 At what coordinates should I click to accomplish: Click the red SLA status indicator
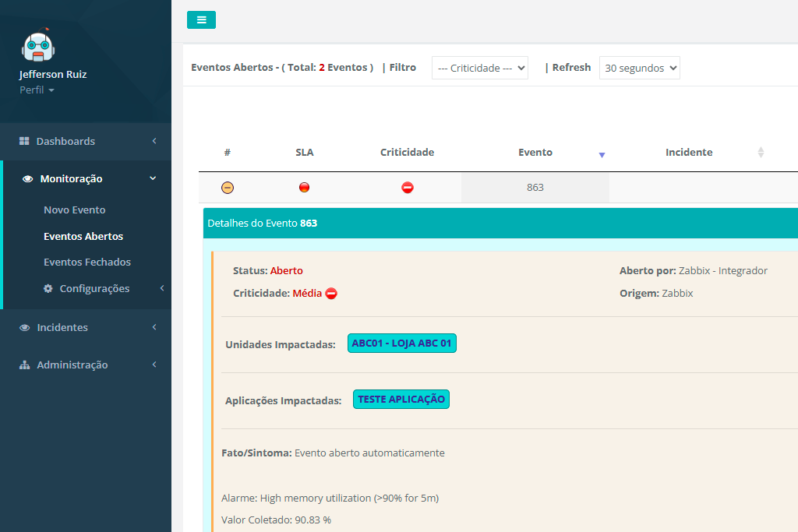[x=305, y=188]
